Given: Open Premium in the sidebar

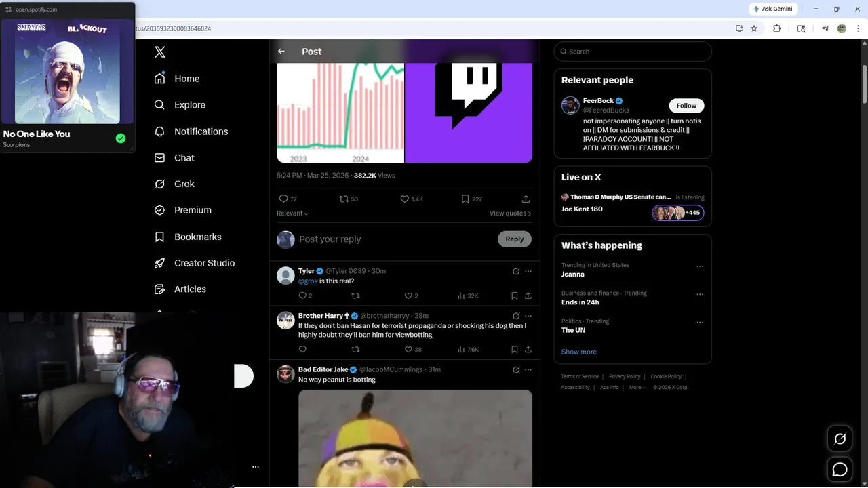Looking at the screenshot, I should (x=183, y=210).
